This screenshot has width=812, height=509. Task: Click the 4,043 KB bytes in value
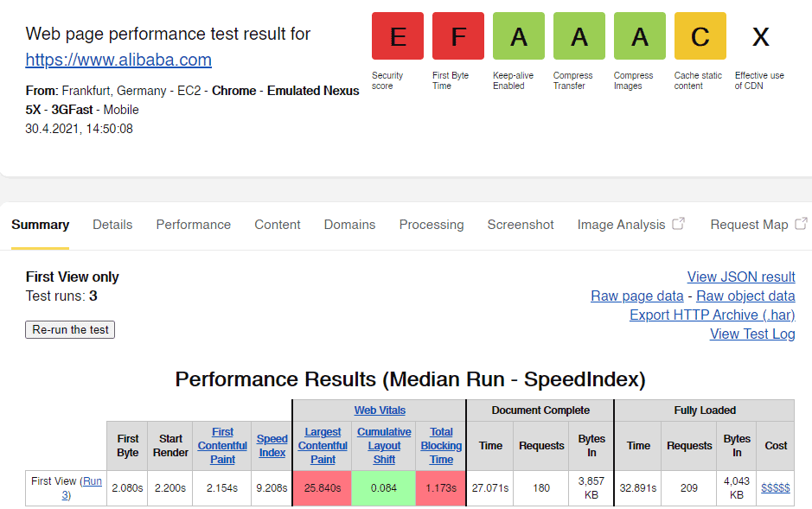pos(737,487)
